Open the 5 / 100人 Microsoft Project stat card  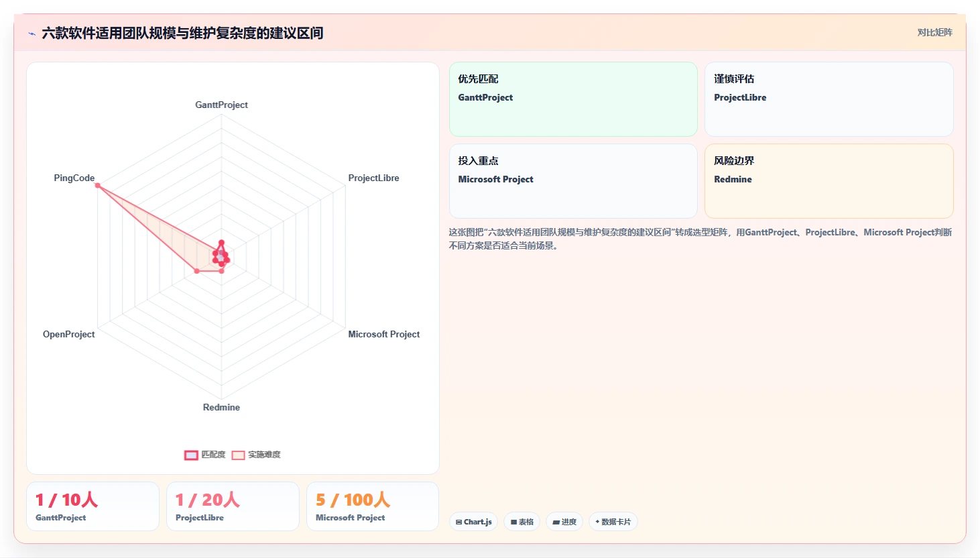(x=373, y=506)
